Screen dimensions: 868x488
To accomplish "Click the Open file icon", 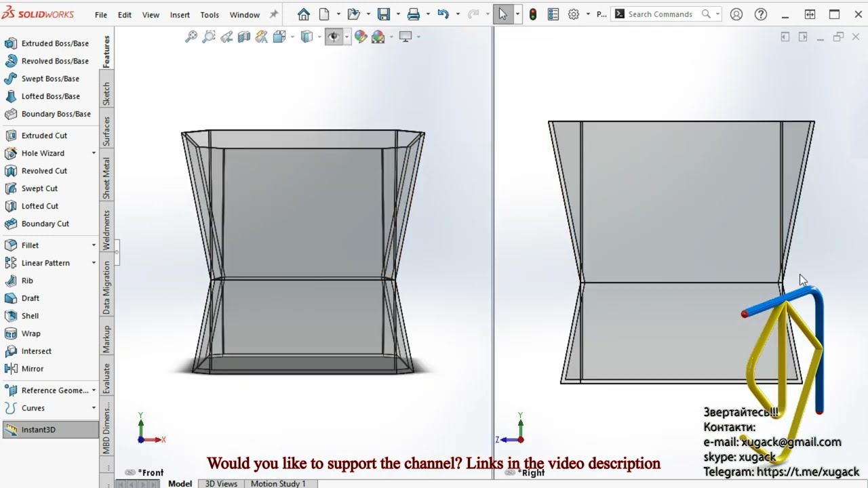I will tap(353, 14).
